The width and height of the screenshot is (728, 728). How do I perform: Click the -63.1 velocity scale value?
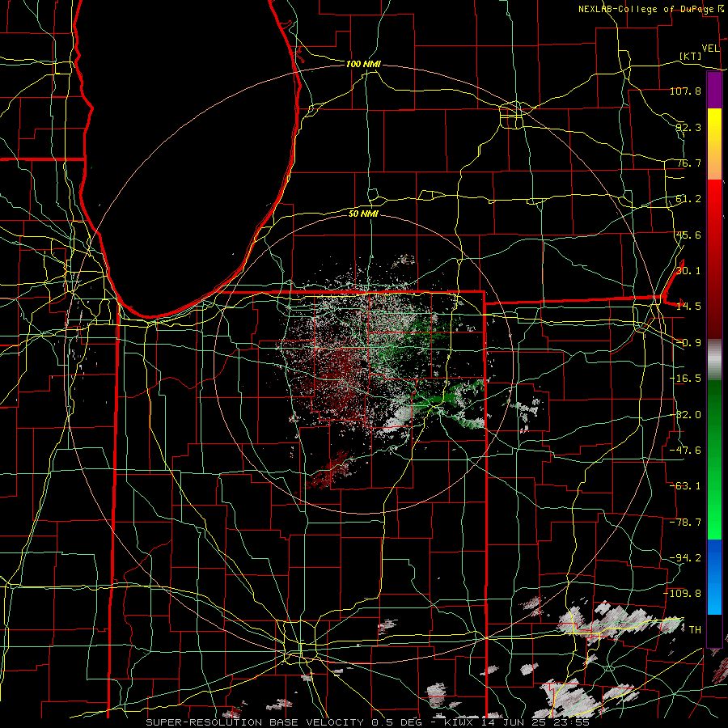[685, 486]
